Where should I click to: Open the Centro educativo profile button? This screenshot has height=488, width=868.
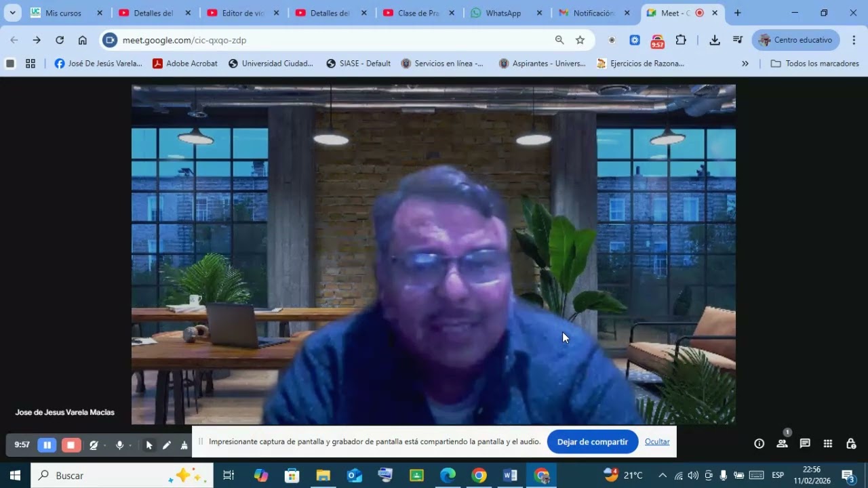pos(795,40)
